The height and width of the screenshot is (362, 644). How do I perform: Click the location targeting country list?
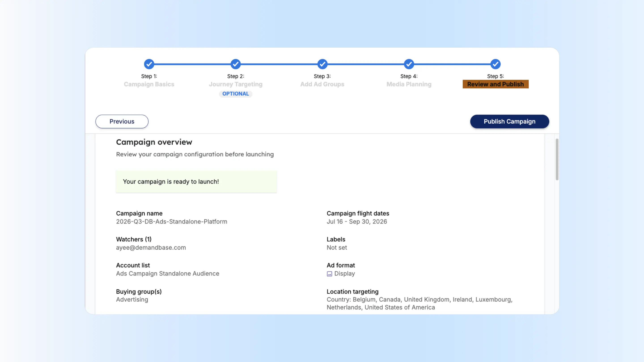pyautogui.click(x=419, y=303)
